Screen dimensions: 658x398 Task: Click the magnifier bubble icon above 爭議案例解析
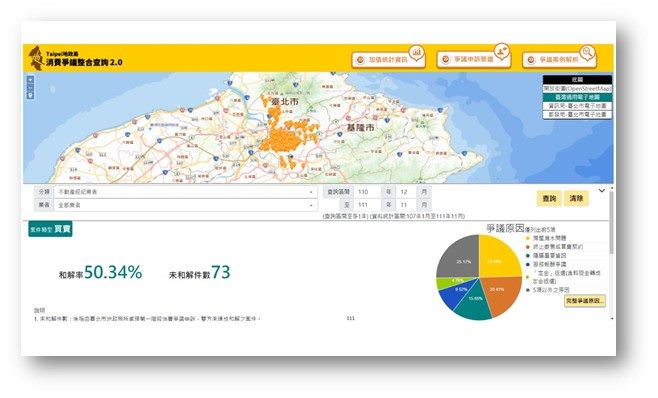(x=588, y=52)
